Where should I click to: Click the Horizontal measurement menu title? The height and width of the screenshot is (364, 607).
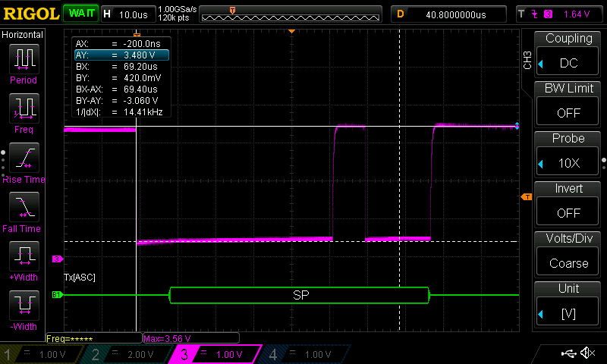coord(23,34)
